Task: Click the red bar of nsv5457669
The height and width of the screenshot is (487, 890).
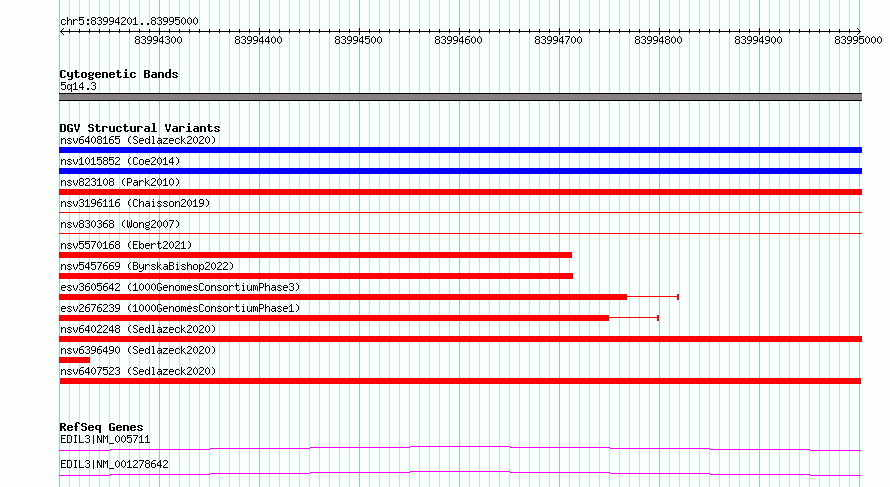Action: click(316, 276)
